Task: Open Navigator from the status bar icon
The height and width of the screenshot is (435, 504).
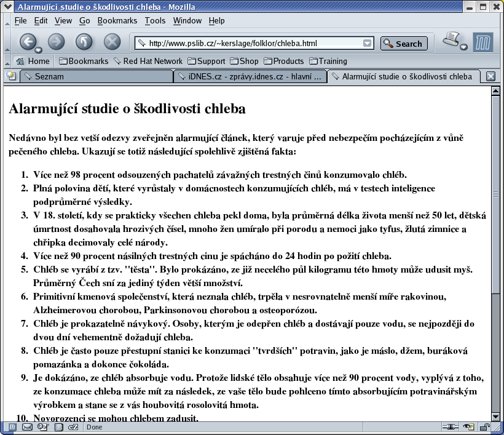Action: [12, 427]
